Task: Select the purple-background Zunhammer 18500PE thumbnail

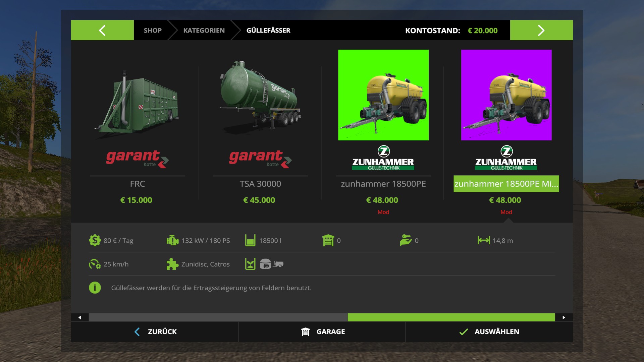Action: [x=506, y=95]
